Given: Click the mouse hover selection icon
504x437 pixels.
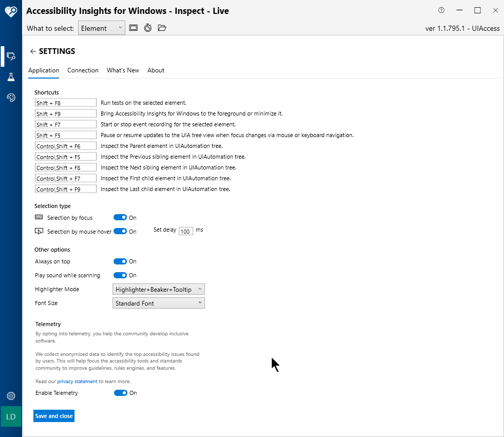Looking at the screenshot, I should [39, 232].
